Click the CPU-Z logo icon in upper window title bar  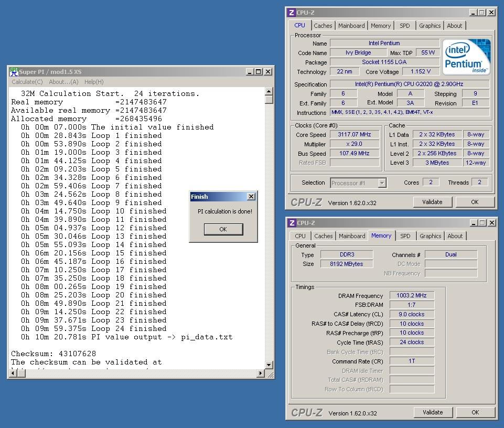pos(291,13)
